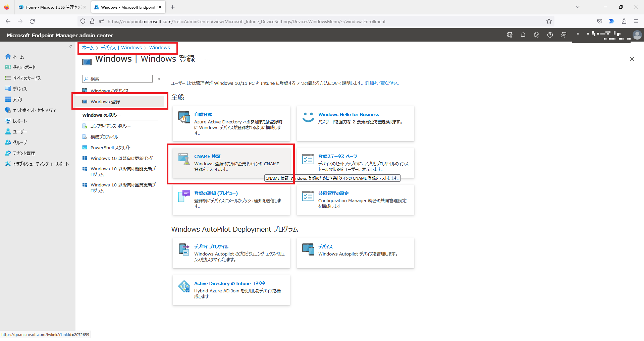Screen dimensions: 644x341
Task: Select Windows 登録 menu item
Action: point(120,102)
